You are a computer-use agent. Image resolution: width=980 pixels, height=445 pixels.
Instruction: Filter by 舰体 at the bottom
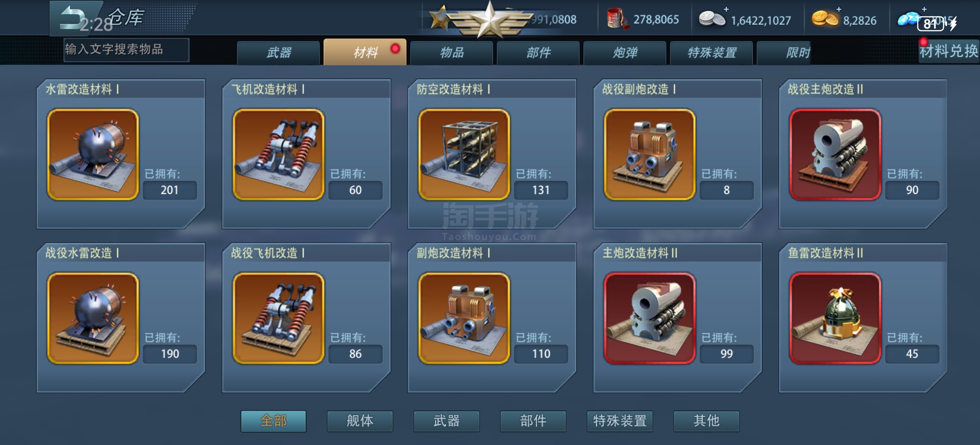click(360, 421)
